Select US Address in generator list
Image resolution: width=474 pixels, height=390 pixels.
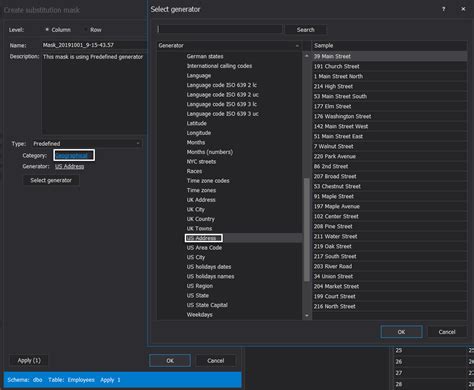[x=201, y=238]
